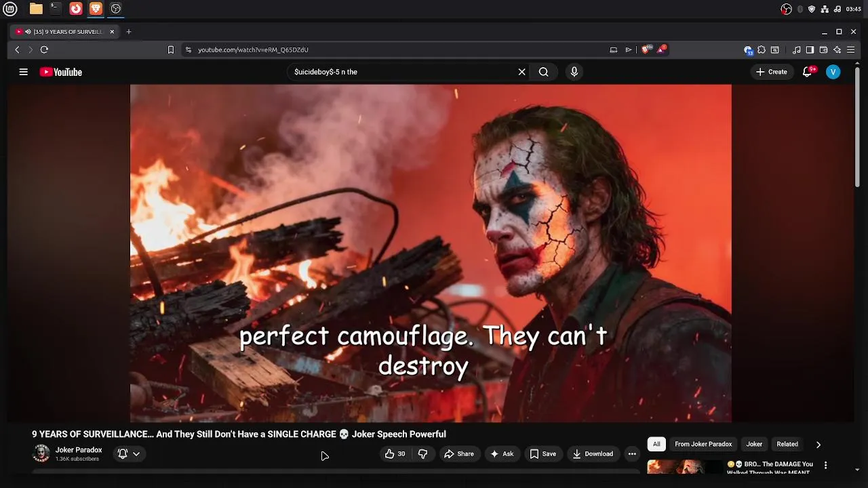This screenshot has width=868, height=488.
Task: Select the Joker filter chip
Action: point(754,444)
